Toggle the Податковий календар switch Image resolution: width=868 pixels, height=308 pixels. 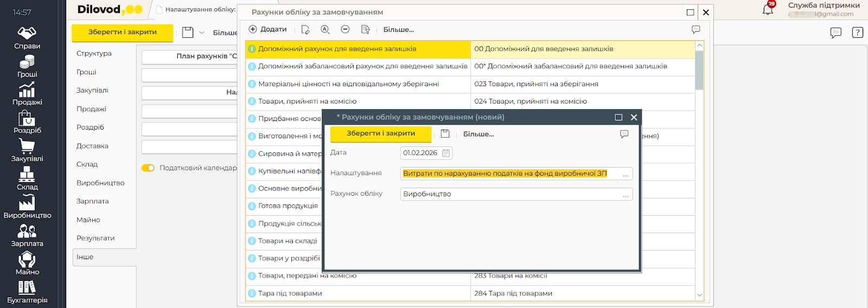click(x=148, y=168)
